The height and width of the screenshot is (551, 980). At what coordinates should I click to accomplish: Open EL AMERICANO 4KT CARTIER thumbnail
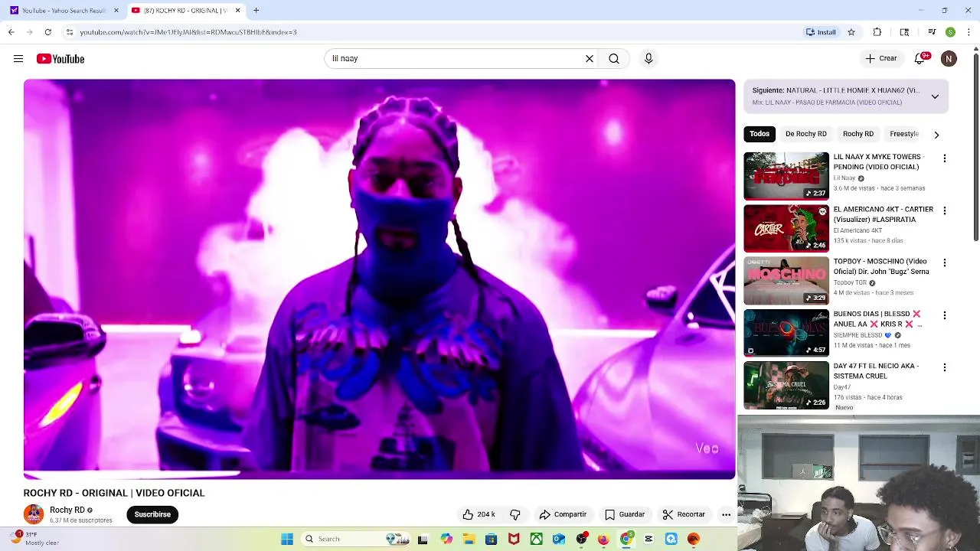pyautogui.click(x=786, y=228)
